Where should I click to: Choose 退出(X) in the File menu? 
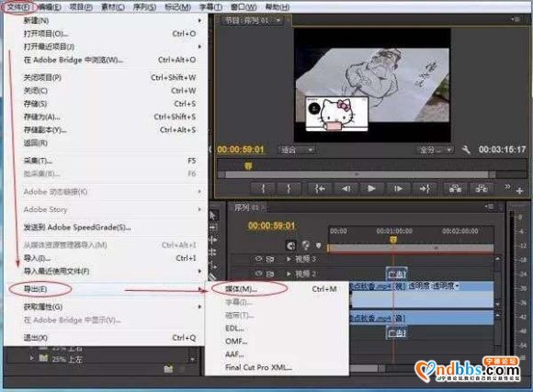pyautogui.click(x=105, y=338)
